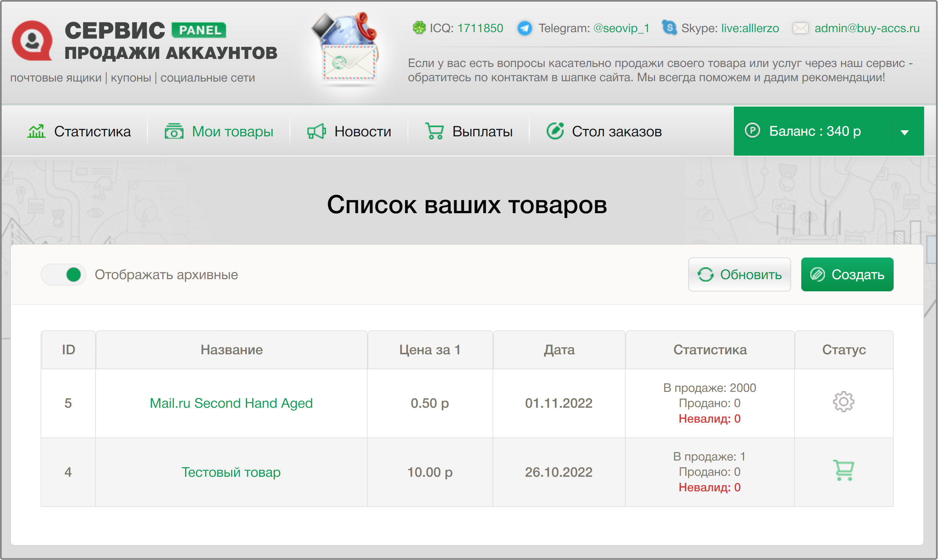Click the Дата column header
The width and height of the screenshot is (938, 560).
pos(559,350)
